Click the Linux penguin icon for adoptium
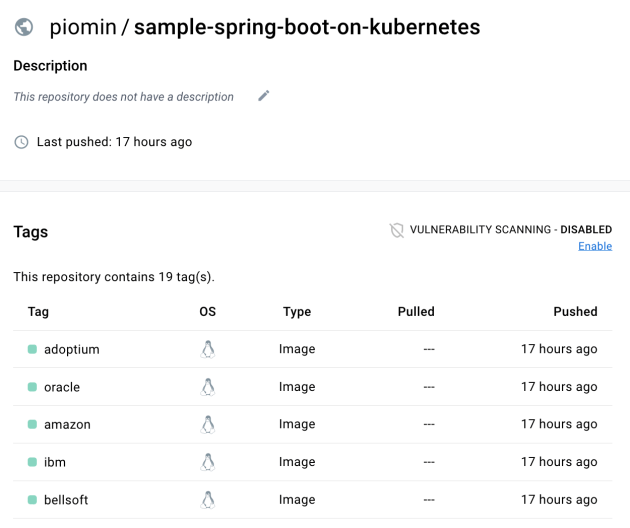 pos(208,349)
